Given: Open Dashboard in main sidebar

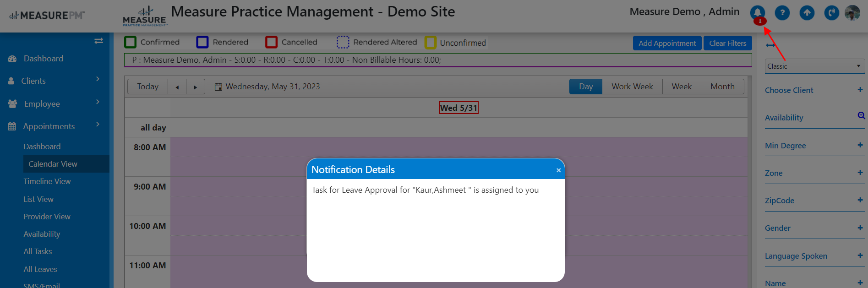Looking at the screenshot, I should click(44, 59).
